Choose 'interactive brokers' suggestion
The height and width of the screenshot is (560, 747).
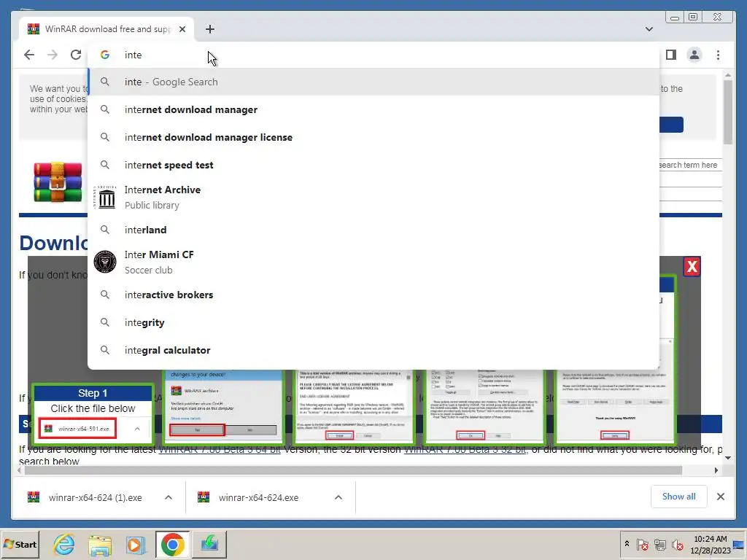pos(374,295)
